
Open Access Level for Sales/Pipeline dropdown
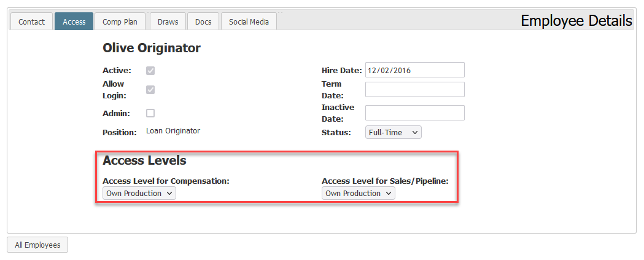[x=358, y=194]
